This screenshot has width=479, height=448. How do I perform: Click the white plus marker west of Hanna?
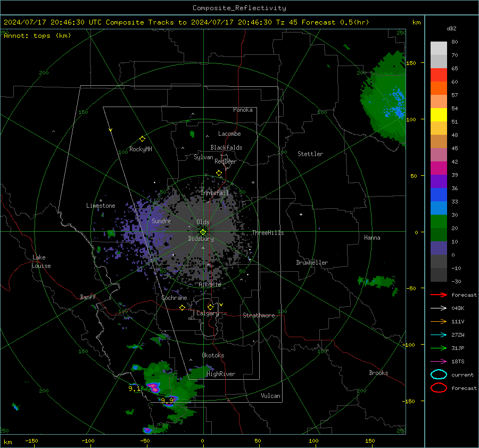coord(301,214)
